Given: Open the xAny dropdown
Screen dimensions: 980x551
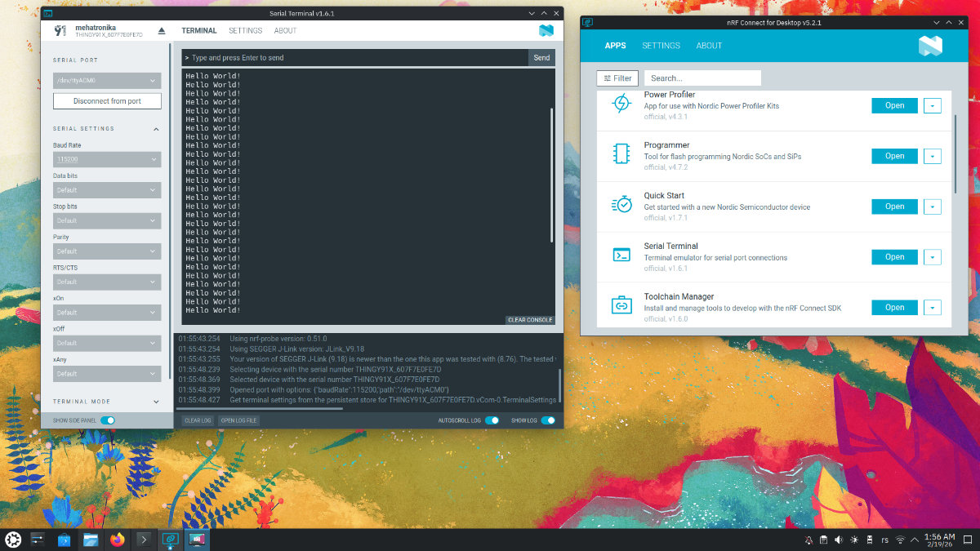Looking at the screenshot, I should (x=107, y=374).
